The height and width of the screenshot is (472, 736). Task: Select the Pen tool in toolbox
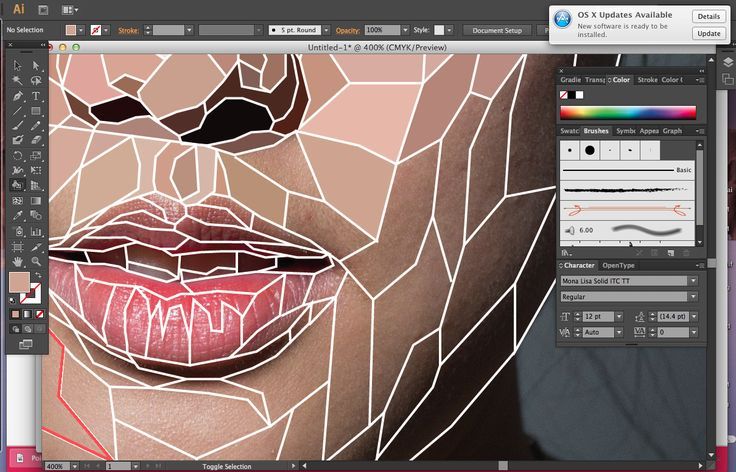coord(18,96)
